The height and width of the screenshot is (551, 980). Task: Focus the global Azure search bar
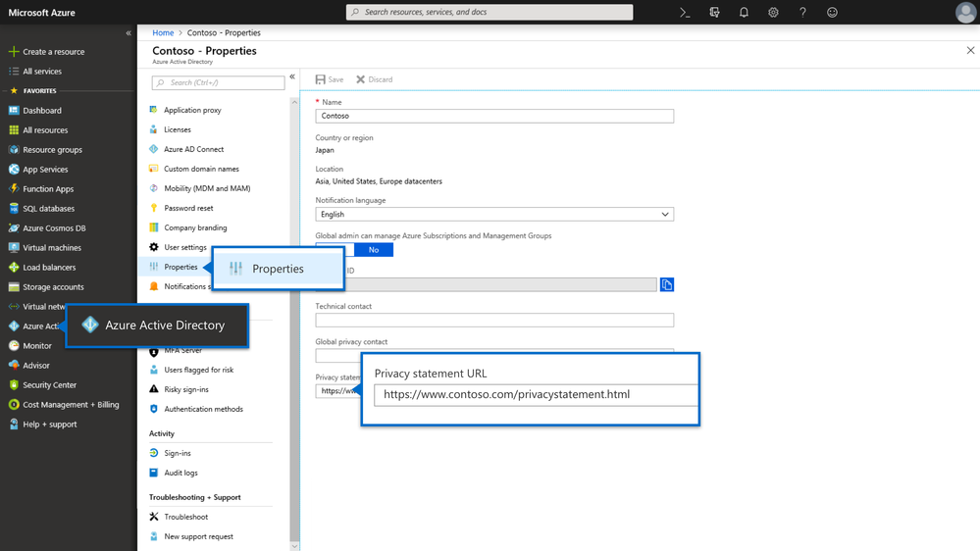coord(490,12)
